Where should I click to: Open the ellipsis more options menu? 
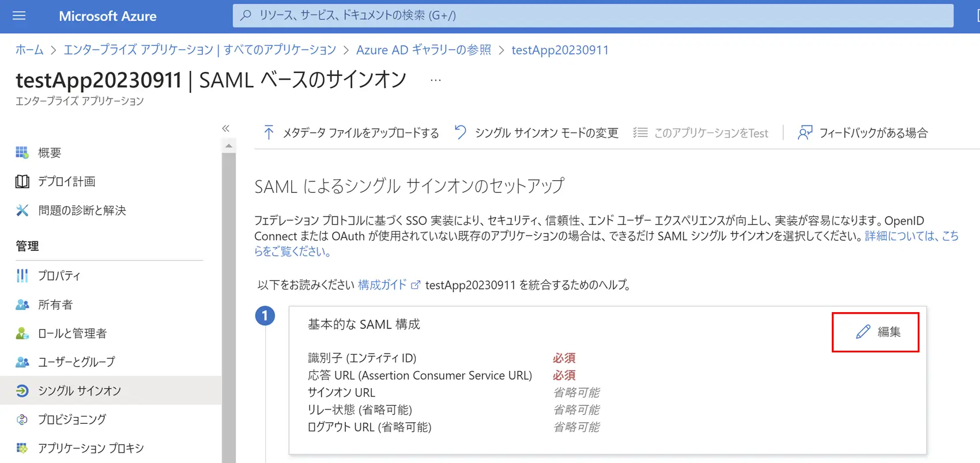[436, 80]
